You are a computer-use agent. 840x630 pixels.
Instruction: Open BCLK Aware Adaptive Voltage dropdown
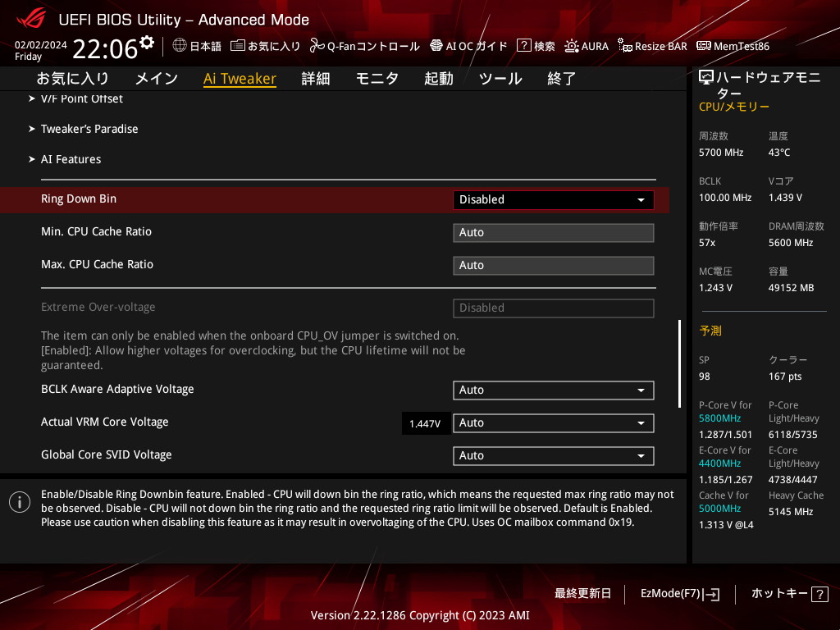tap(554, 390)
